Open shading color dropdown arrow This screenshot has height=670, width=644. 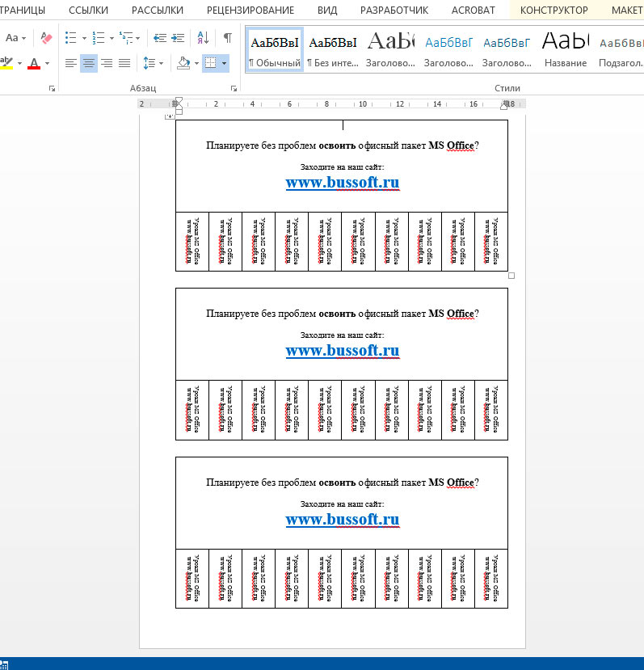pyautogui.click(x=196, y=63)
